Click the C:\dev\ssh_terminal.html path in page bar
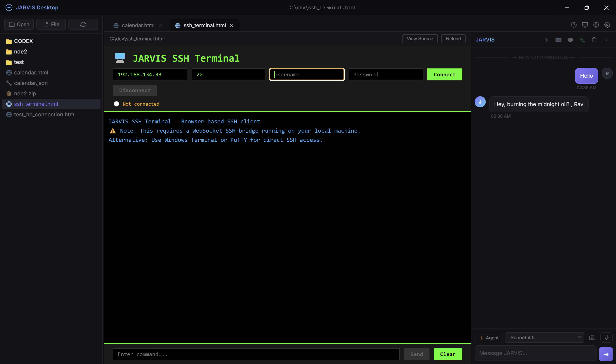Image resolution: width=616 pixels, height=364 pixels. (137, 39)
